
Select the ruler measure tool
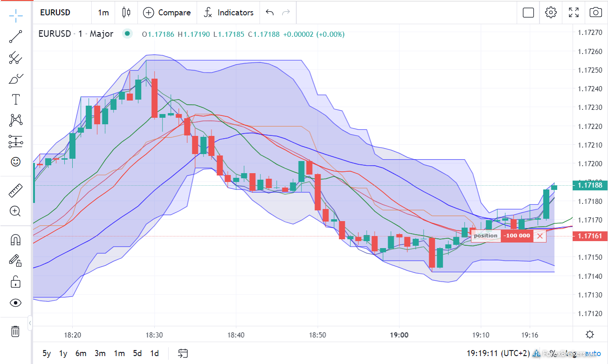(16, 190)
